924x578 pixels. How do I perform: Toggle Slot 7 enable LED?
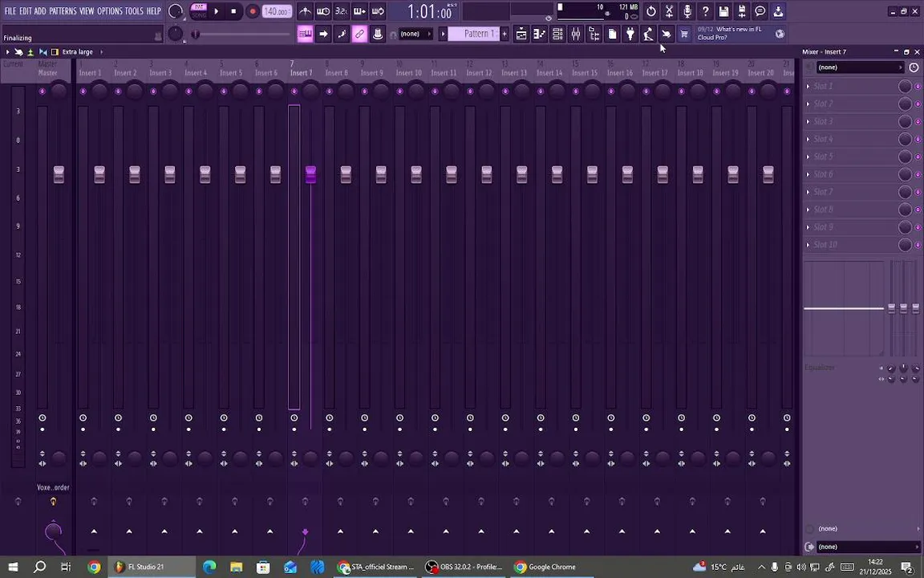coord(918,193)
